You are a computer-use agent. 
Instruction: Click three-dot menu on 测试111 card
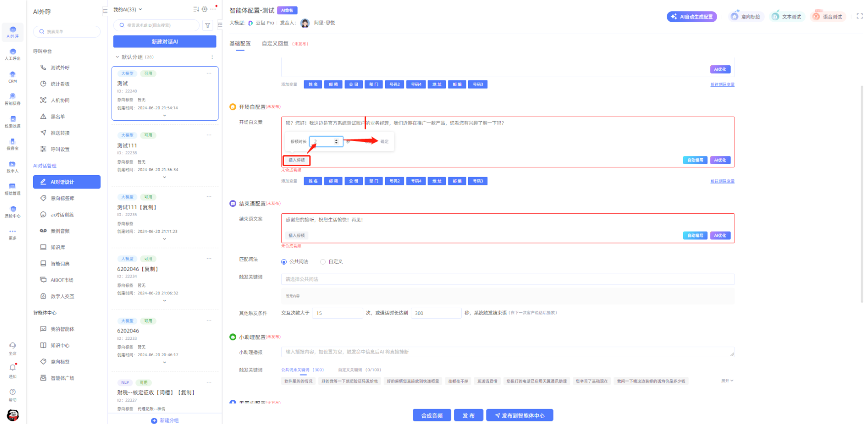click(x=209, y=135)
